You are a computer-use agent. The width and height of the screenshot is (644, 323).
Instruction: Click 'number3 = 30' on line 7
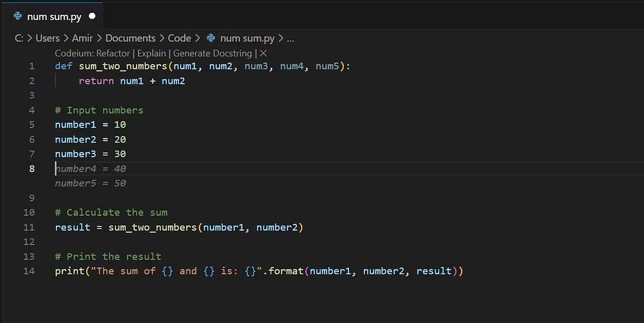[x=90, y=153]
